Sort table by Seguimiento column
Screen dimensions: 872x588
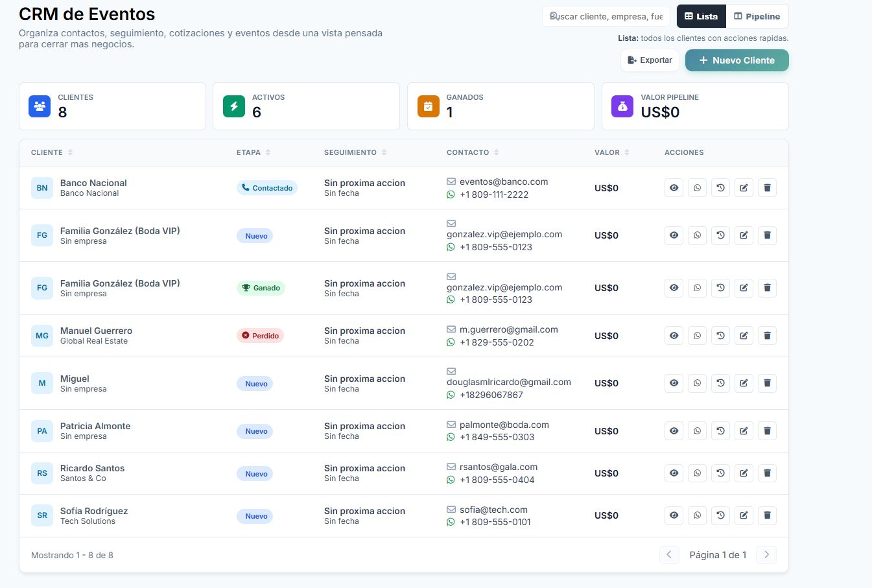355,152
